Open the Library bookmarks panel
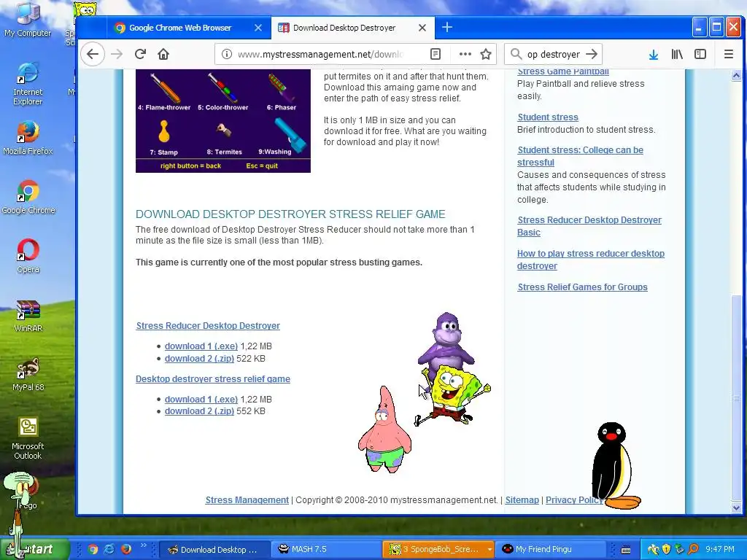Viewport: 747px width, 560px height. tap(677, 54)
